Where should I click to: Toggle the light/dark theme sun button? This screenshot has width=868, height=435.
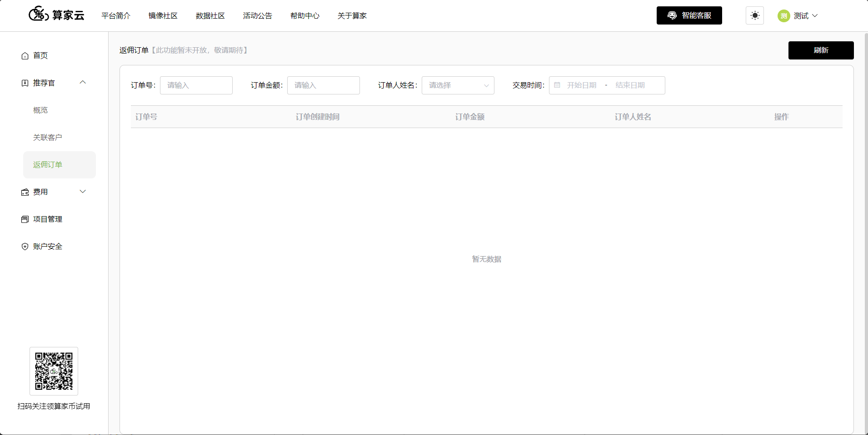click(755, 15)
